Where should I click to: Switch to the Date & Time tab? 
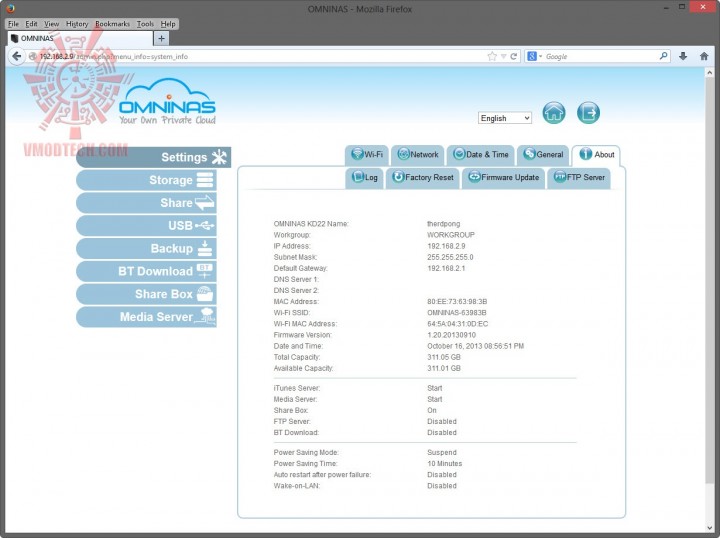[x=480, y=155]
